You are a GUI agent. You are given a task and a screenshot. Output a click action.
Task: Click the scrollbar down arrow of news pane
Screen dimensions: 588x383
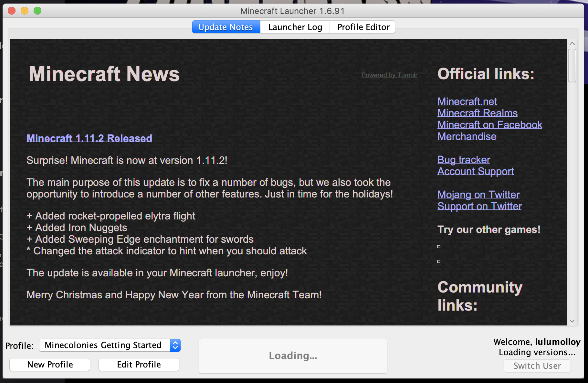572,321
